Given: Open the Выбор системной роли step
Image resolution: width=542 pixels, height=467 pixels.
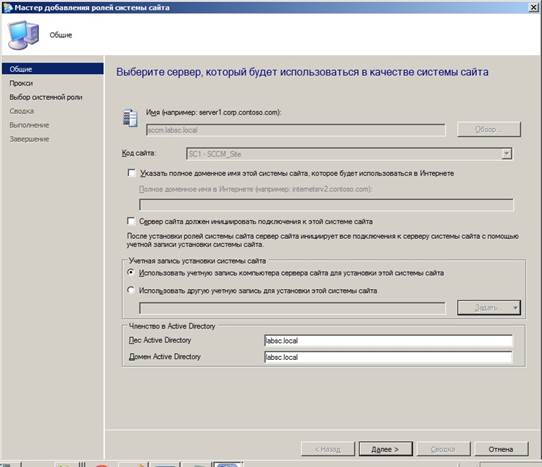Looking at the screenshot, I should pyautogui.click(x=46, y=97).
